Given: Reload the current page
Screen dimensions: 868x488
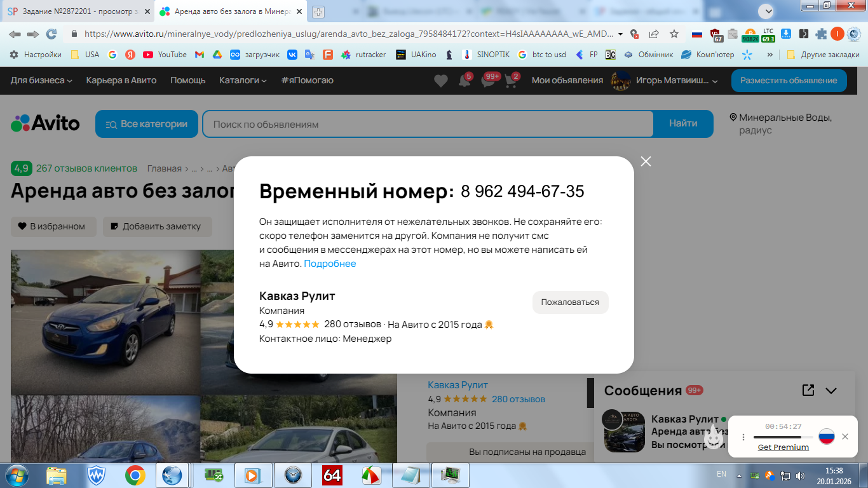Looking at the screenshot, I should 51,34.
